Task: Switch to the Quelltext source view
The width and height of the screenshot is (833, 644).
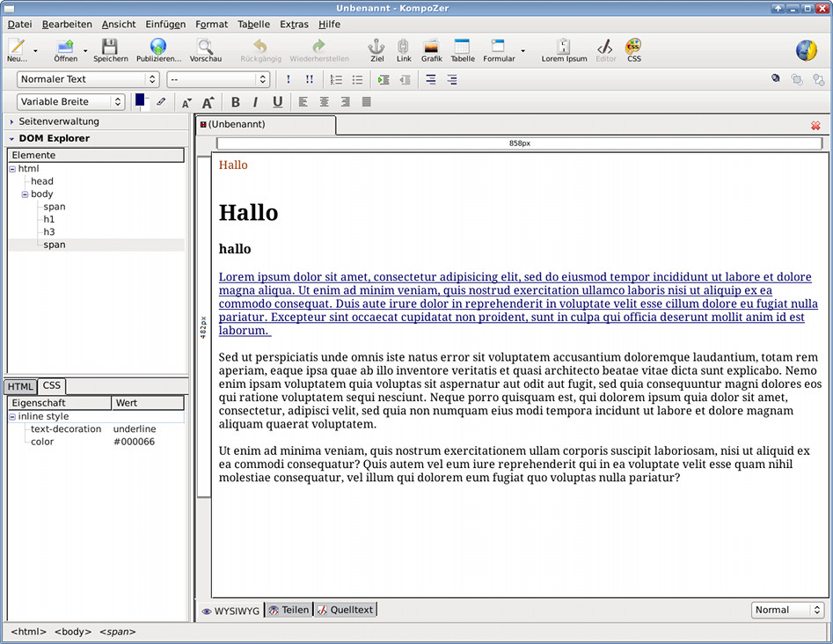Action: point(345,610)
